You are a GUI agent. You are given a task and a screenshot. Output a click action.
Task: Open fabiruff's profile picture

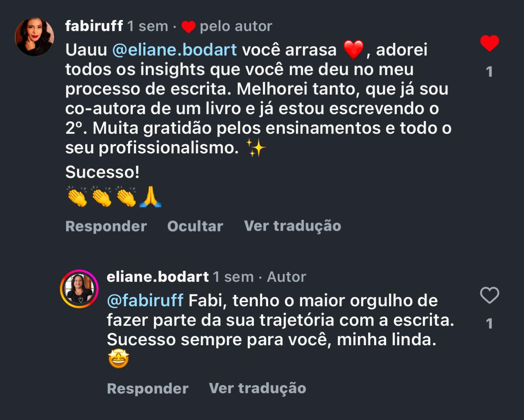click(34, 37)
